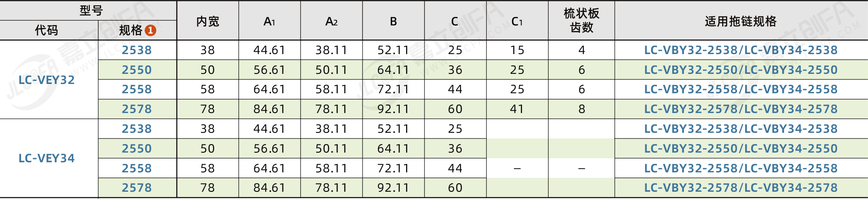Select spec 2538 under LC-VEY34
Viewport: 868px width, 199px height.
pyautogui.click(x=137, y=129)
